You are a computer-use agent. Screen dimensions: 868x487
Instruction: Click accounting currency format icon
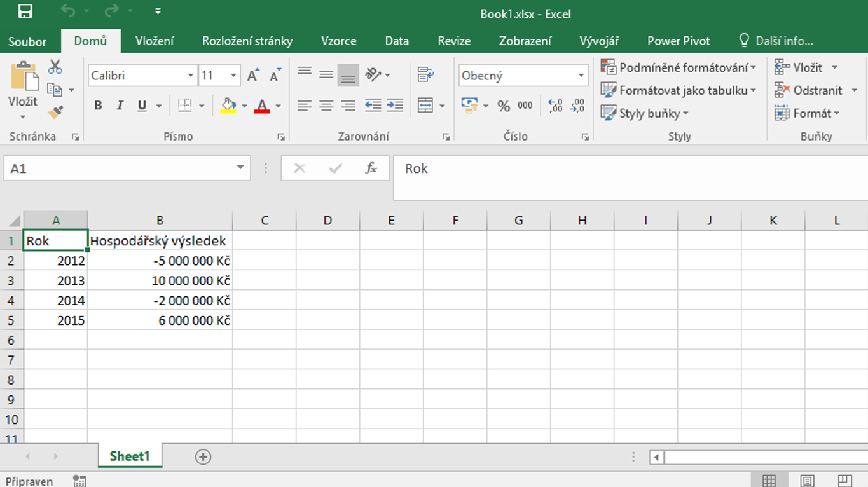(469, 106)
